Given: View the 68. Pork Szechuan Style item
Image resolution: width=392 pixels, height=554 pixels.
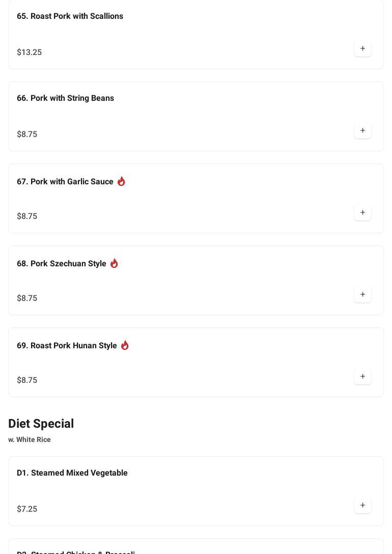Looking at the screenshot, I should (61, 264).
